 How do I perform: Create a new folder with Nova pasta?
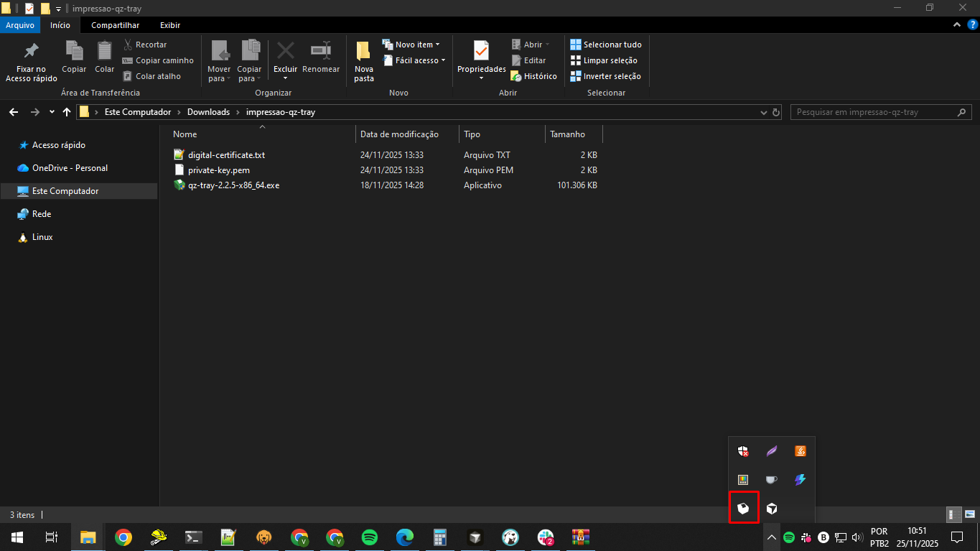coord(363,61)
